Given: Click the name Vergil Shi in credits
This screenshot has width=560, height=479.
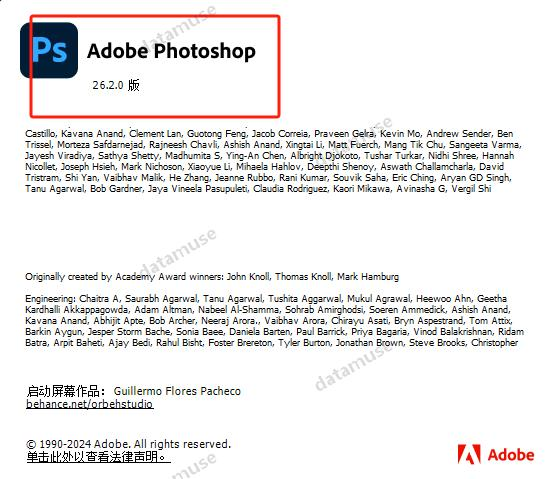Looking at the screenshot, I should coord(471,189).
